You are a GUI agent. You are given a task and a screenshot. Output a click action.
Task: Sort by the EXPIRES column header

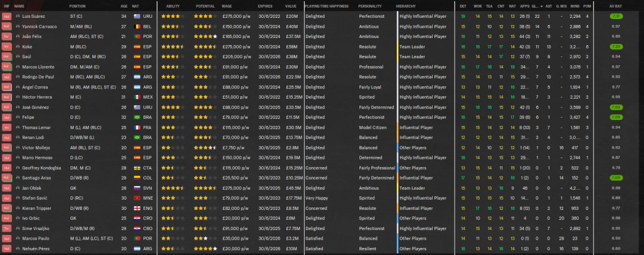coord(265,7)
